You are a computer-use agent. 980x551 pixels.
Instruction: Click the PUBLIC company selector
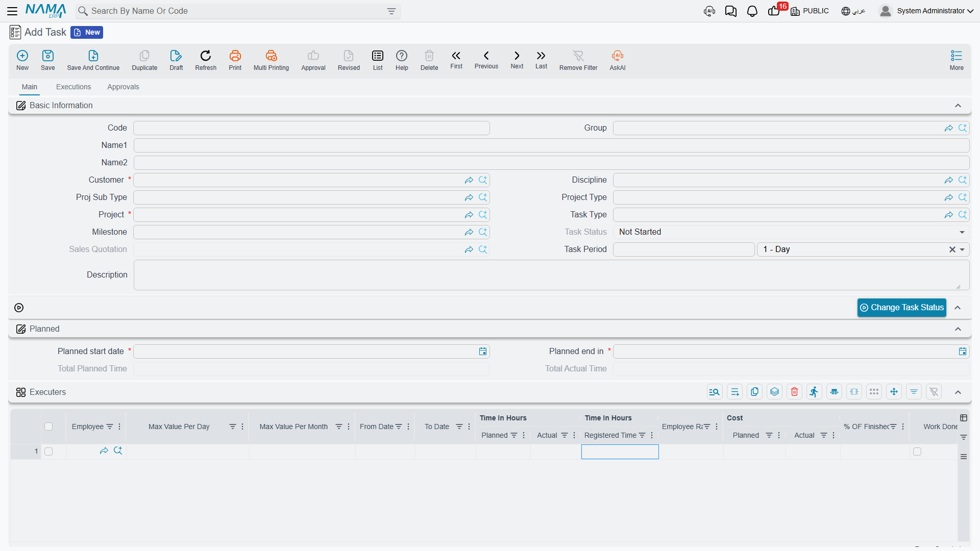point(810,11)
